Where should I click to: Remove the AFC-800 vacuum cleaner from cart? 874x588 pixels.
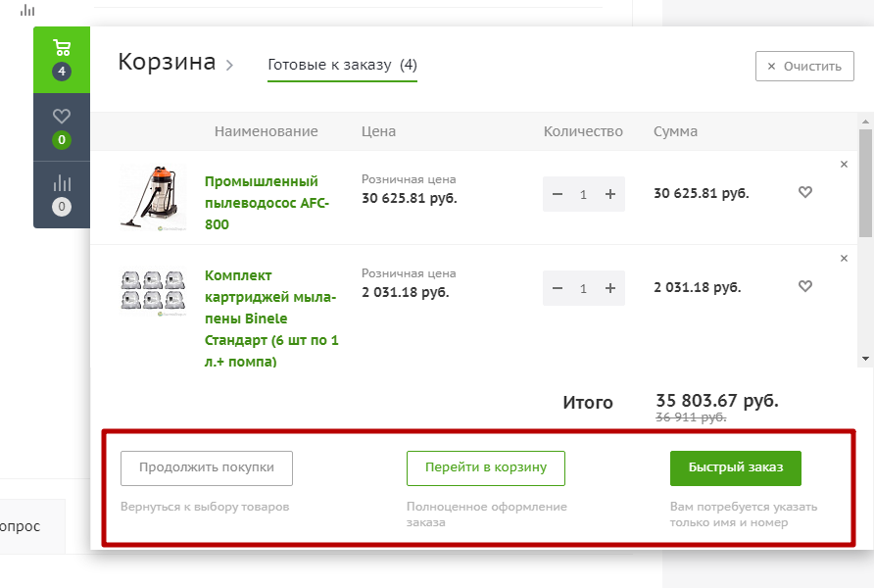click(x=844, y=165)
